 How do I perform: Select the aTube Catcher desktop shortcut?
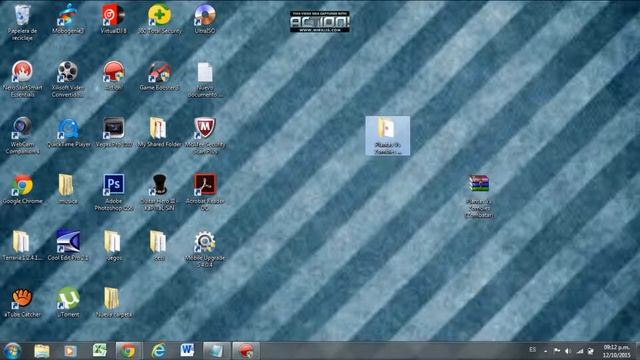tap(22, 303)
